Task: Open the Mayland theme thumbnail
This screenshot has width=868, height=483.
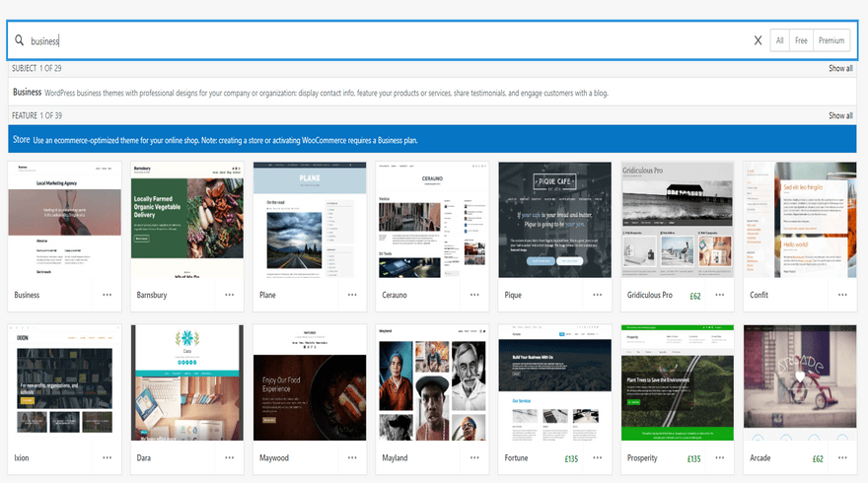Action: 432,382
